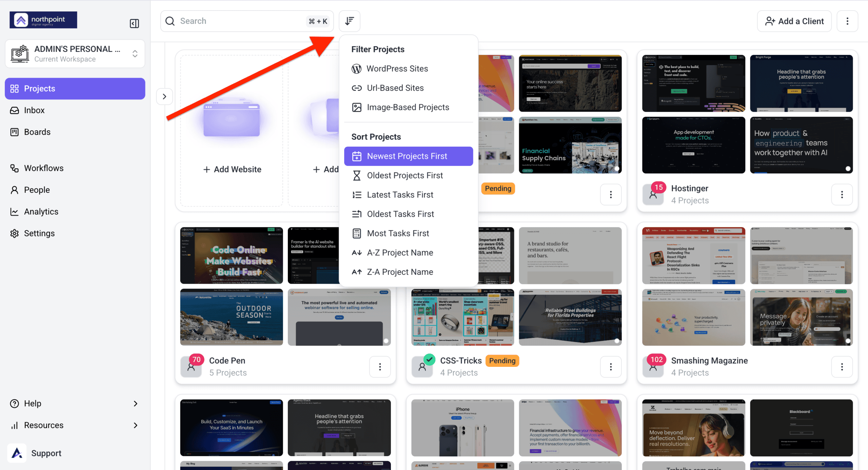This screenshot has width=868, height=470.
Task: Click the Settings gear icon
Action: coord(15,233)
